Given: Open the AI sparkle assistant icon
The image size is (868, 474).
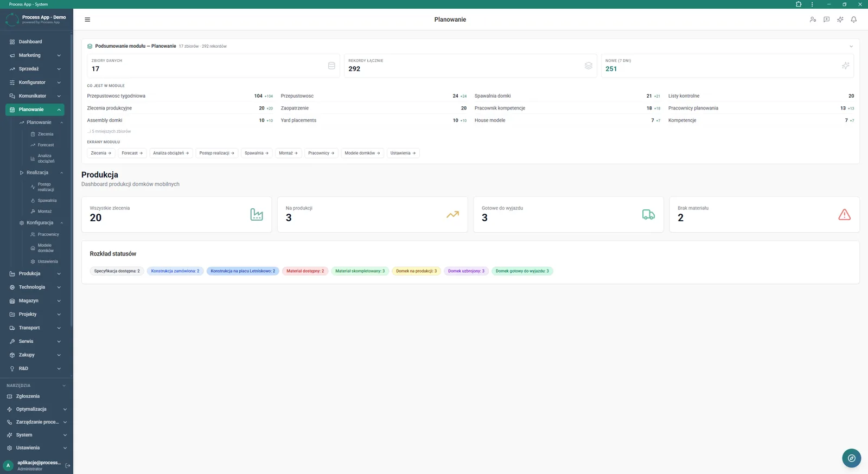Looking at the screenshot, I should (x=840, y=20).
